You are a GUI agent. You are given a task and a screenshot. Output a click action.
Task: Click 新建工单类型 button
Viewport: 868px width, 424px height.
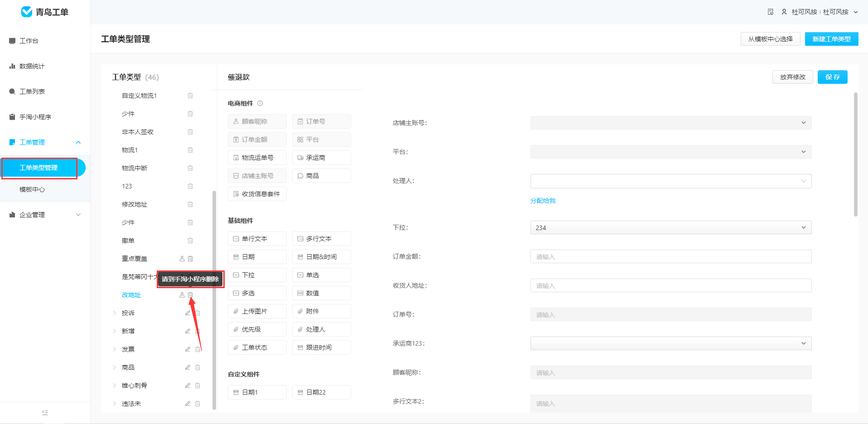[832, 39]
